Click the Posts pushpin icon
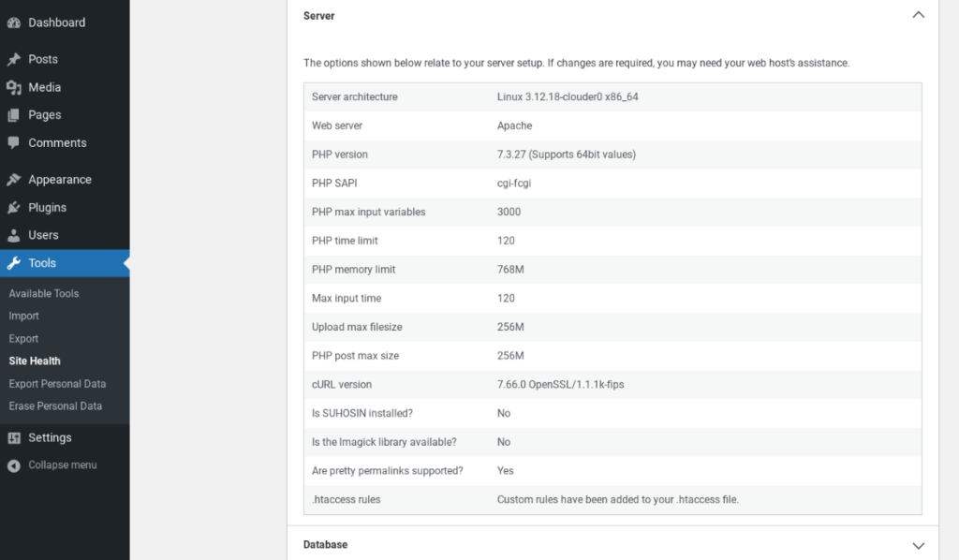This screenshot has width=959, height=560. (x=14, y=59)
